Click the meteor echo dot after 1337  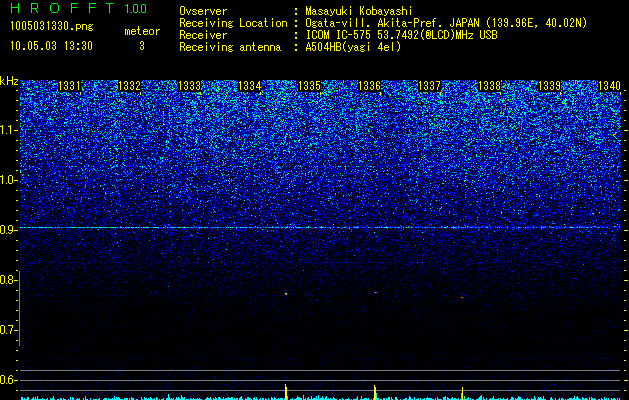pyautogui.click(x=462, y=297)
